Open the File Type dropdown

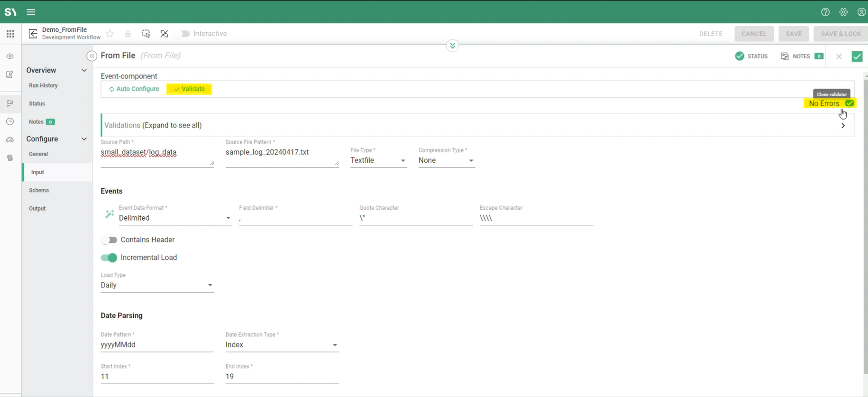(378, 161)
